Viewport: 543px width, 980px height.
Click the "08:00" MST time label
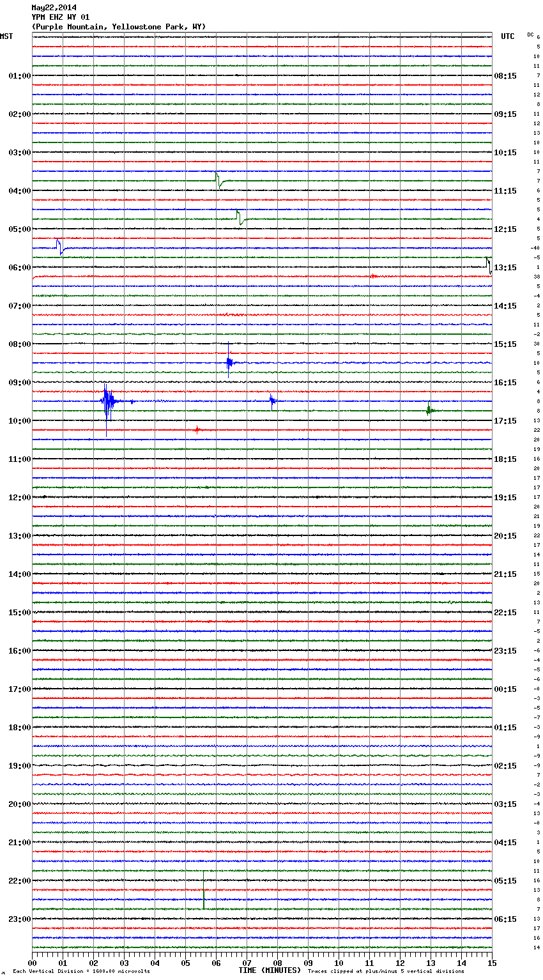click(20, 344)
